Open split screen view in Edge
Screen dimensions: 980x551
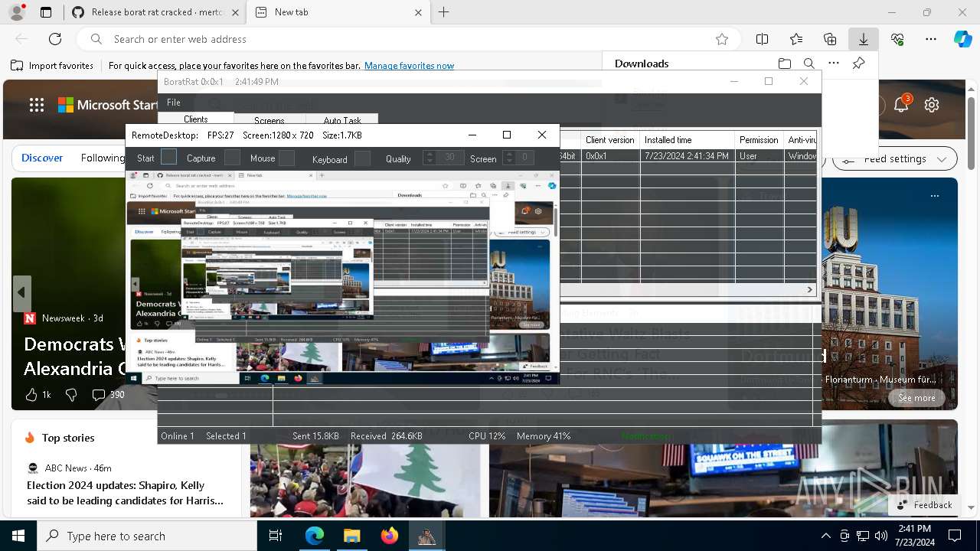[x=763, y=39]
